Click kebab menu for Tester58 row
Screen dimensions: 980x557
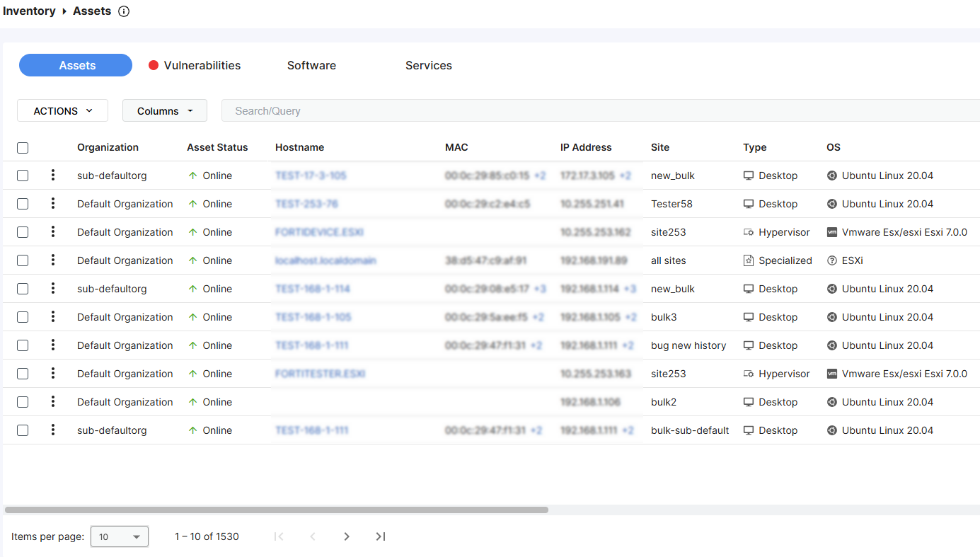click(53, 204)
